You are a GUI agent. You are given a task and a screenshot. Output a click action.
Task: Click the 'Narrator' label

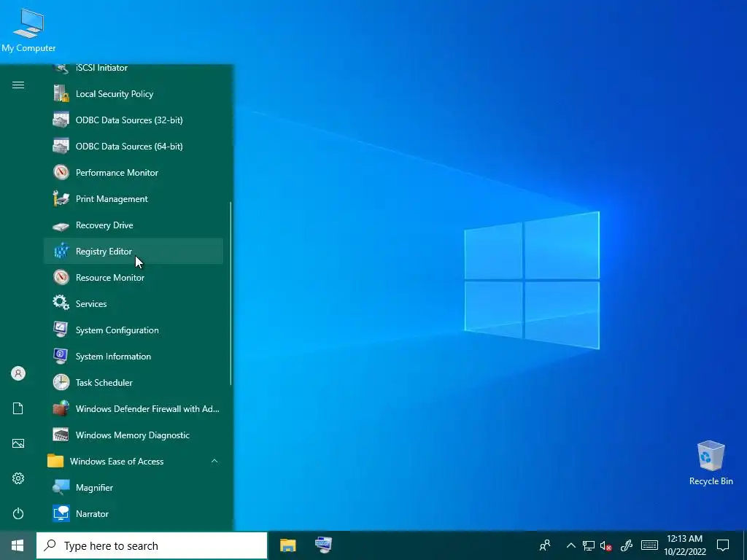click(93, 514)
